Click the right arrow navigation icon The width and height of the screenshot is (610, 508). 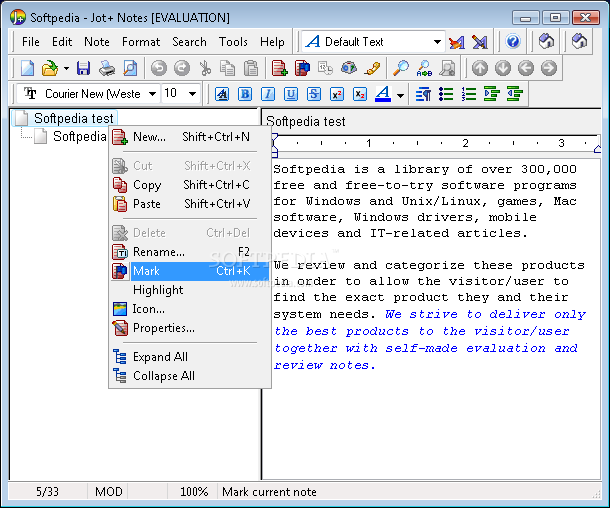(x=549, y=68)
